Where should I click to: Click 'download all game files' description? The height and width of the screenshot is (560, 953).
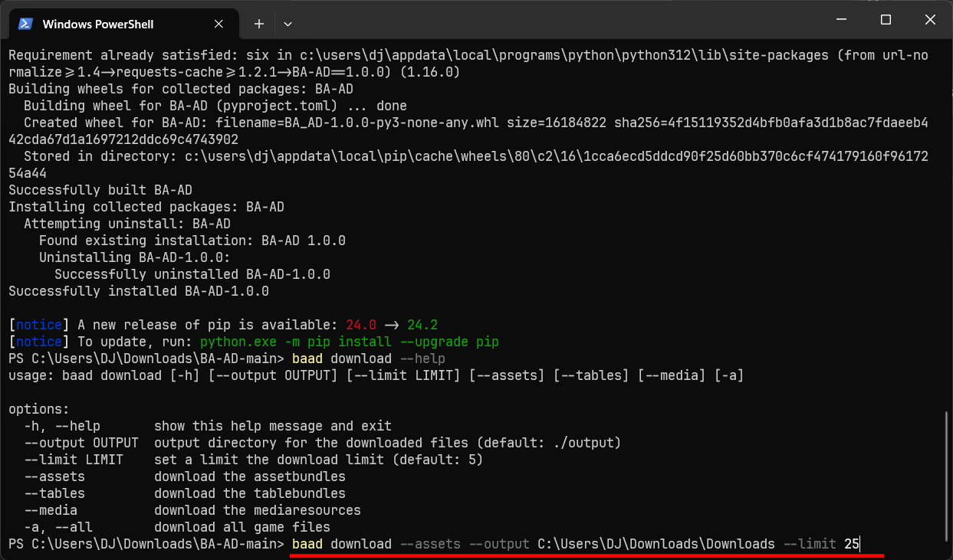(x=242, y=527)
